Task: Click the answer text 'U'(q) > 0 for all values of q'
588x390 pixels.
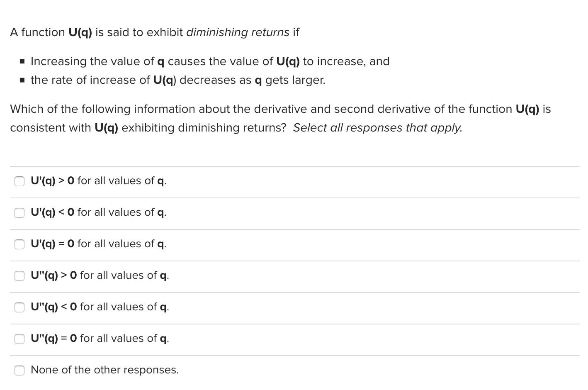Action: click(x=99, y=181)
